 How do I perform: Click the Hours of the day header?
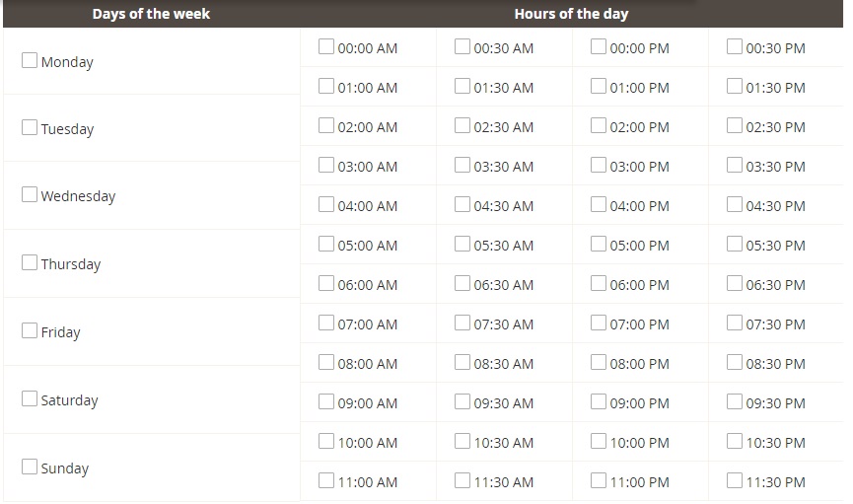(571, 14)
